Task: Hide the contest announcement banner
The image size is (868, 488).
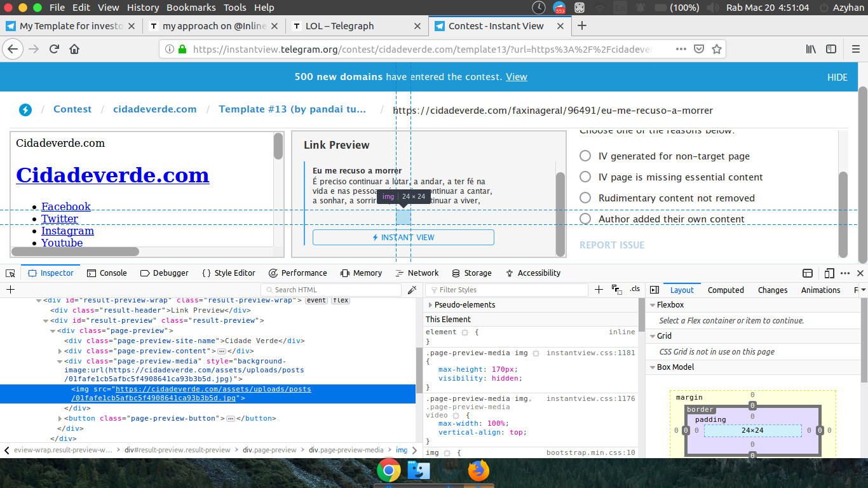Action: (837, 78)
